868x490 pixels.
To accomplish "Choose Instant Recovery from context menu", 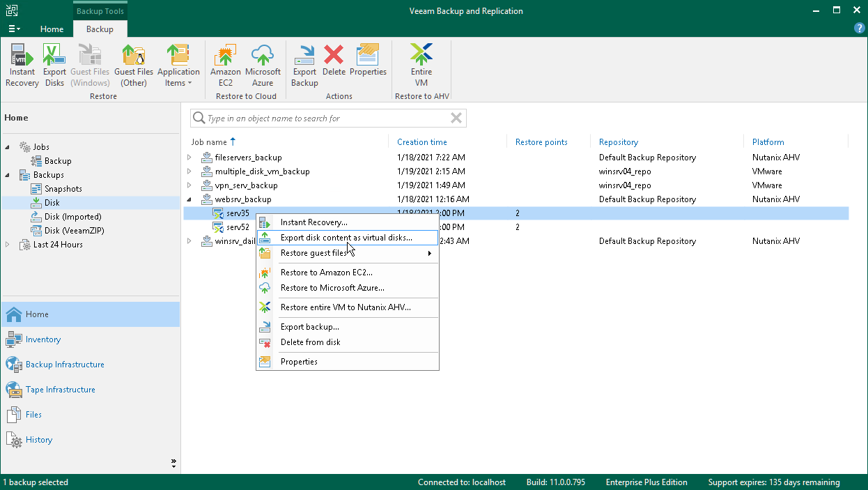I will click(348, 222).
